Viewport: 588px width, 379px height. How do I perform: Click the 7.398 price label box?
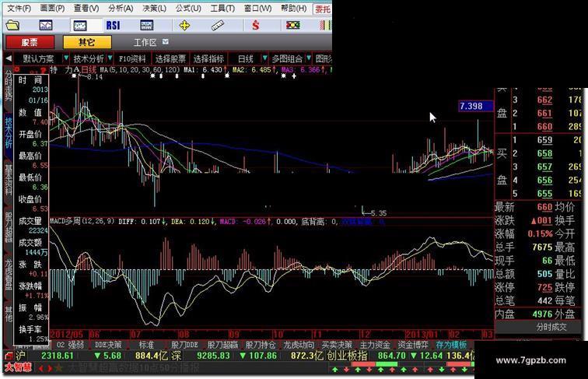tap(475, 106)
